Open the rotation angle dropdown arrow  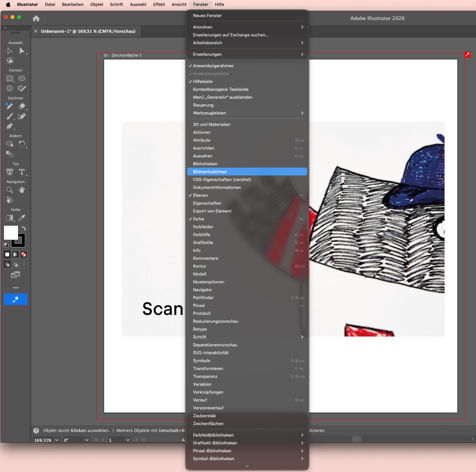point(87,440)
